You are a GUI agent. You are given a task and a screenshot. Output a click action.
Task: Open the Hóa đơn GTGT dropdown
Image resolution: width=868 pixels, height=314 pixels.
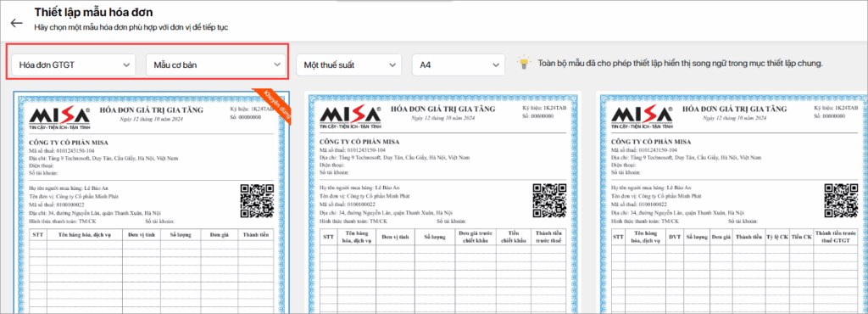74,64
